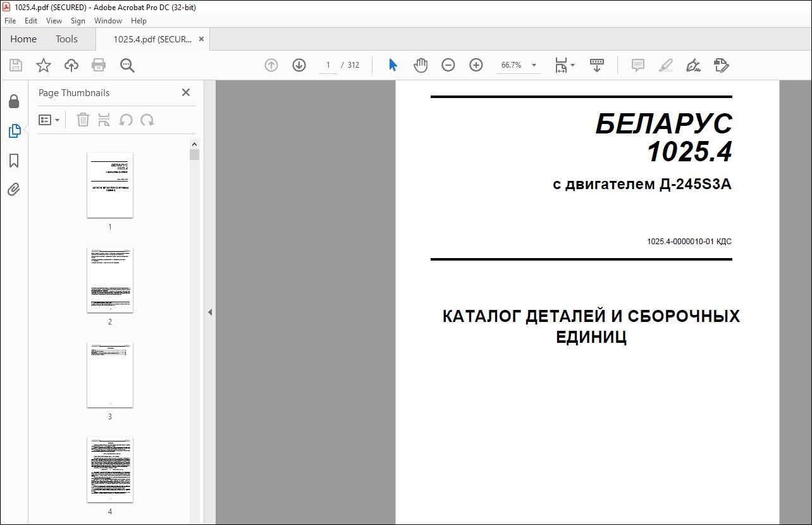Delete selected page with trash icon
This screenshot has width=812, height=525.
[83, 120]
